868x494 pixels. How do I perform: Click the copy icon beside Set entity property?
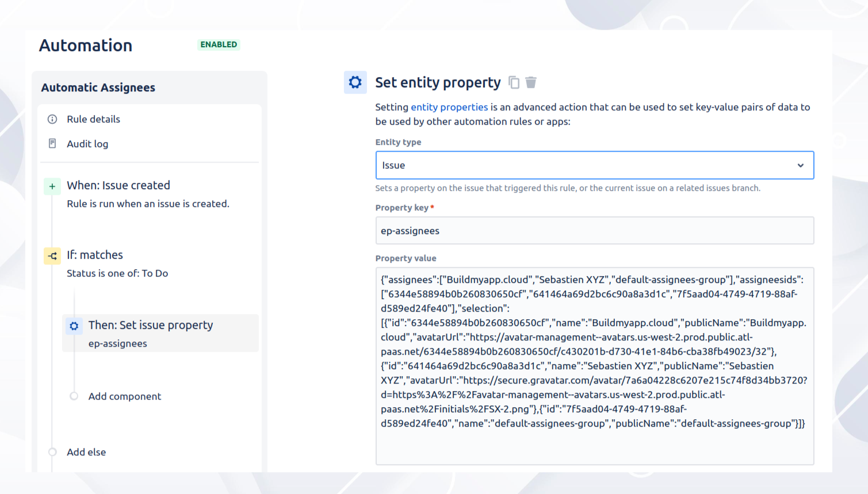[x=514, y=83]
